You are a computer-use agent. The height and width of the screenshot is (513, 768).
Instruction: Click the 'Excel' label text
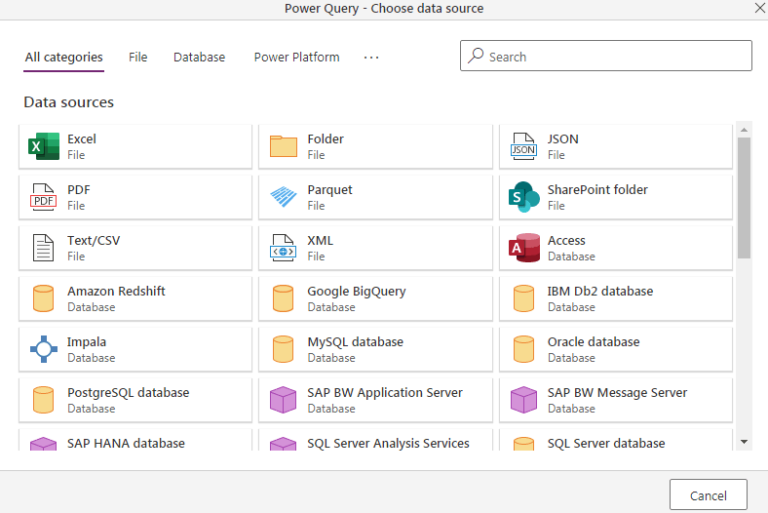(81, 139)
